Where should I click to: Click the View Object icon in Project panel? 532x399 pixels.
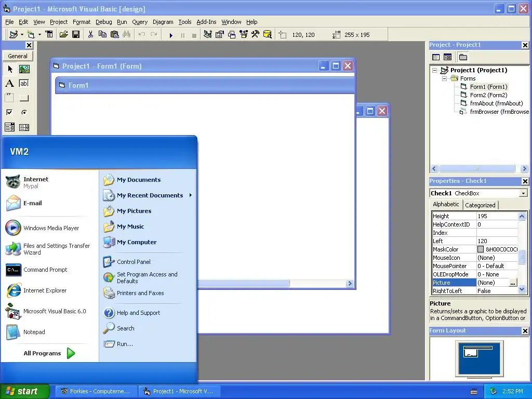(447, 57)
